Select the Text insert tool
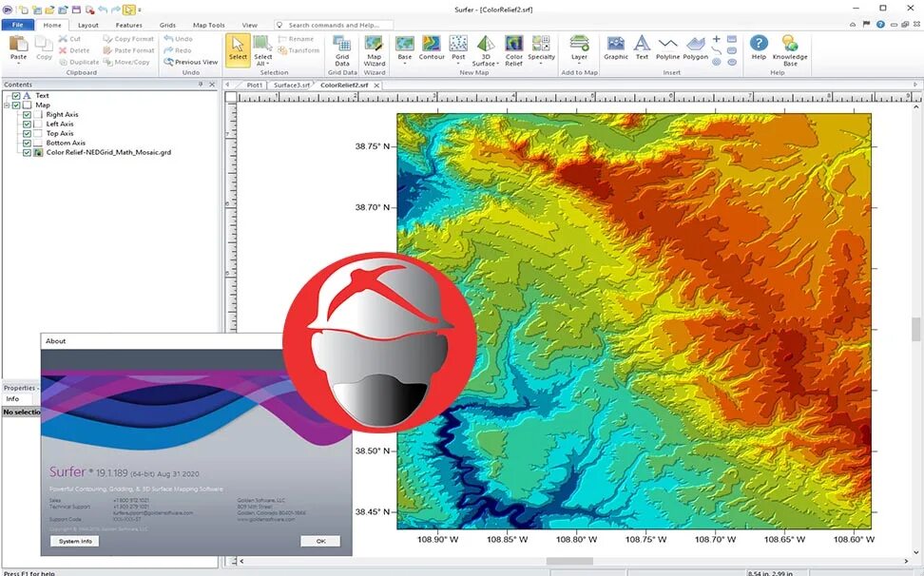The width and height of the screenshot is (924, 576). click(x=642, y=48)
